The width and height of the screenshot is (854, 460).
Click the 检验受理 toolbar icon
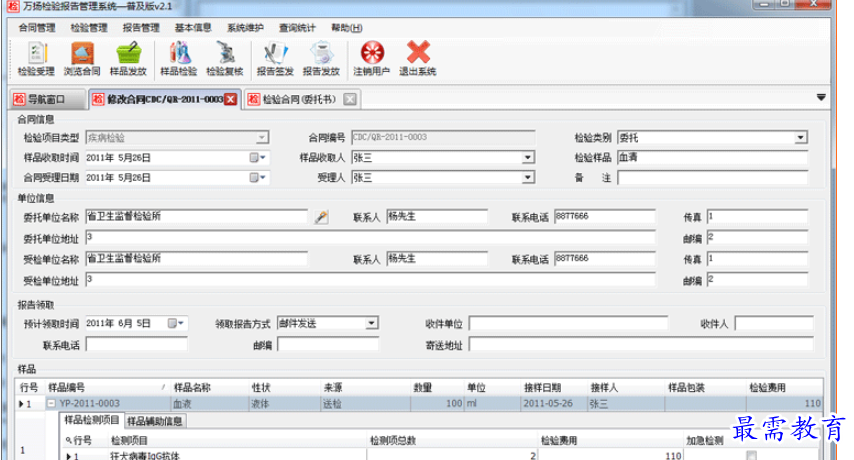coord(36,57)
